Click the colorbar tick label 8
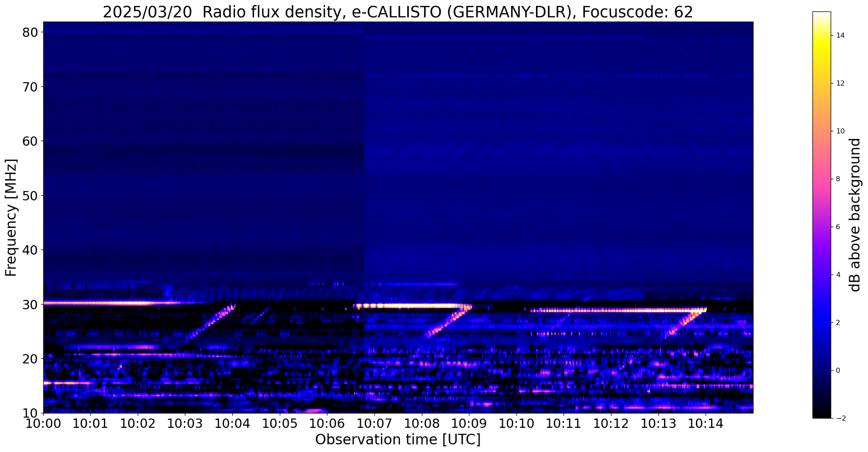The image size is (868, 452). (838, 179)
